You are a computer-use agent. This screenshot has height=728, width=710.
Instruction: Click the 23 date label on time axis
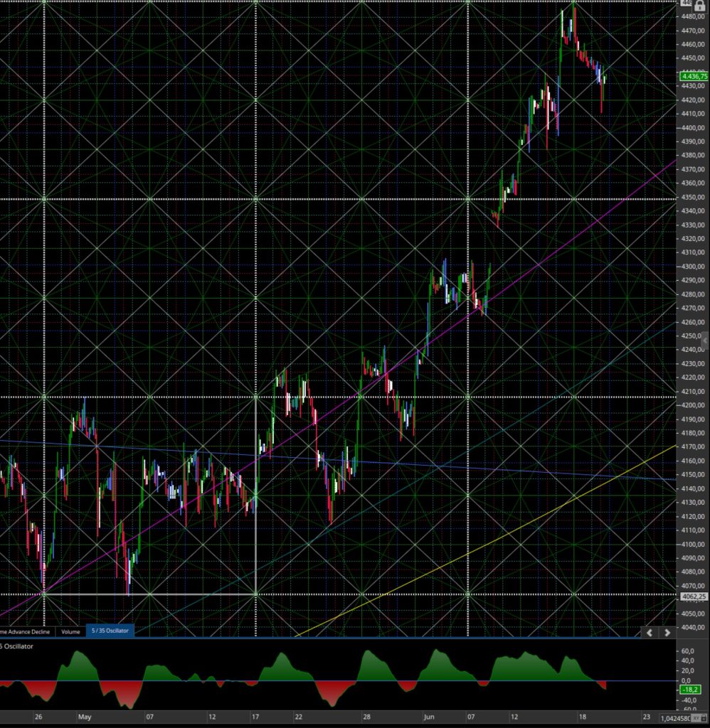647,717
